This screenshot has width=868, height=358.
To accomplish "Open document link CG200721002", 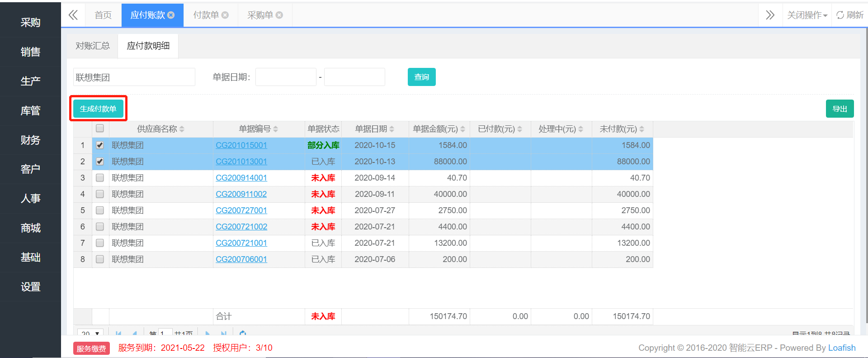I will (241, 227).
